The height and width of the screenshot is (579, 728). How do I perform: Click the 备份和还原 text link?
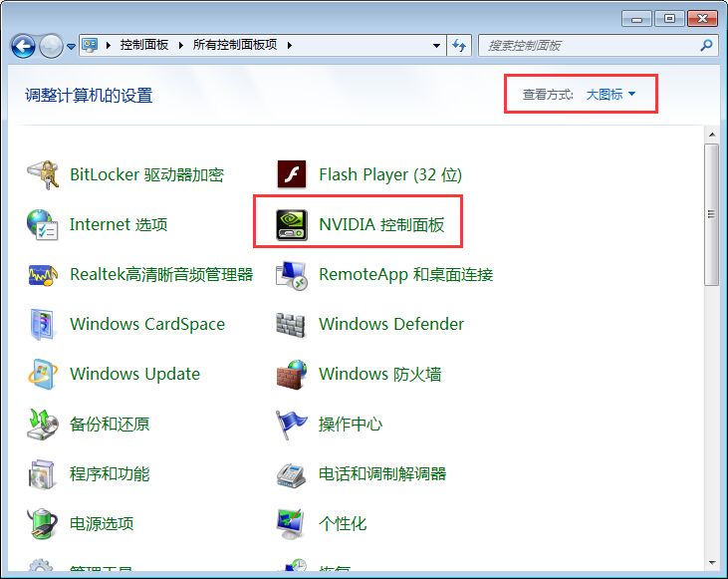[110, 424]
